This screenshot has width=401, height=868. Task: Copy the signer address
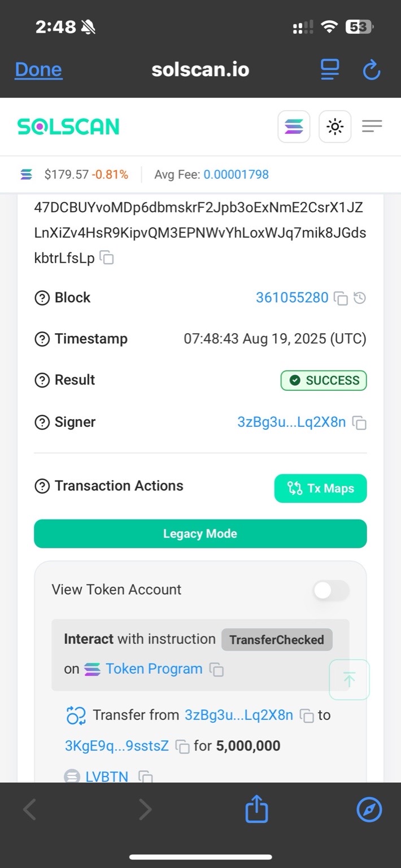pos(359,422)
